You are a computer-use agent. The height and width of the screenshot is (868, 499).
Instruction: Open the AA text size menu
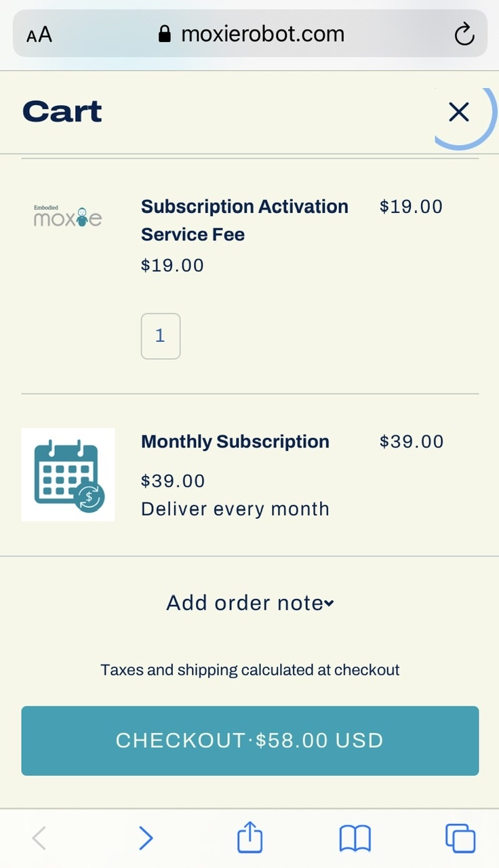tap(39, 35)
